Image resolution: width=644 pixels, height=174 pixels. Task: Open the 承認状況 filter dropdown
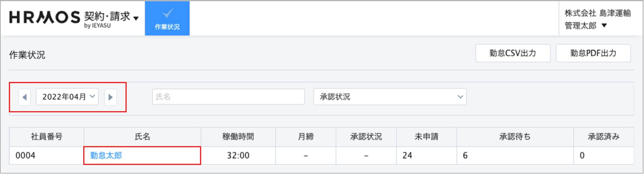[x=390, y=97]
